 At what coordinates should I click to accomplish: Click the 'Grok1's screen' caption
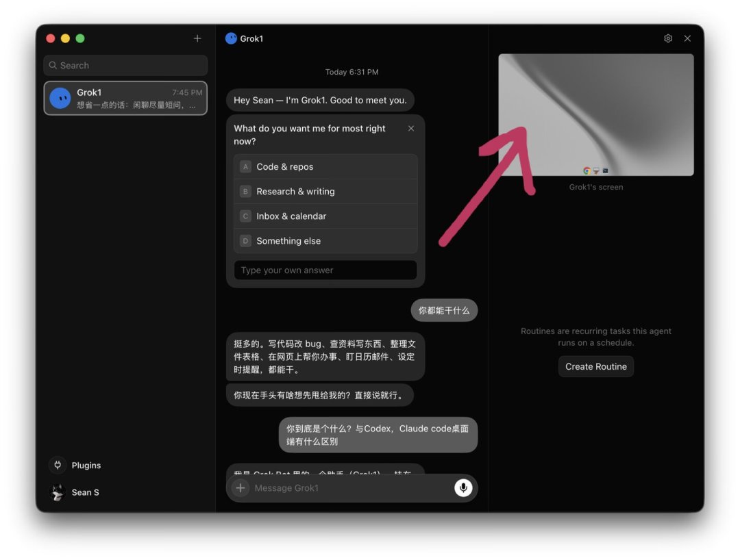[596, 187]
